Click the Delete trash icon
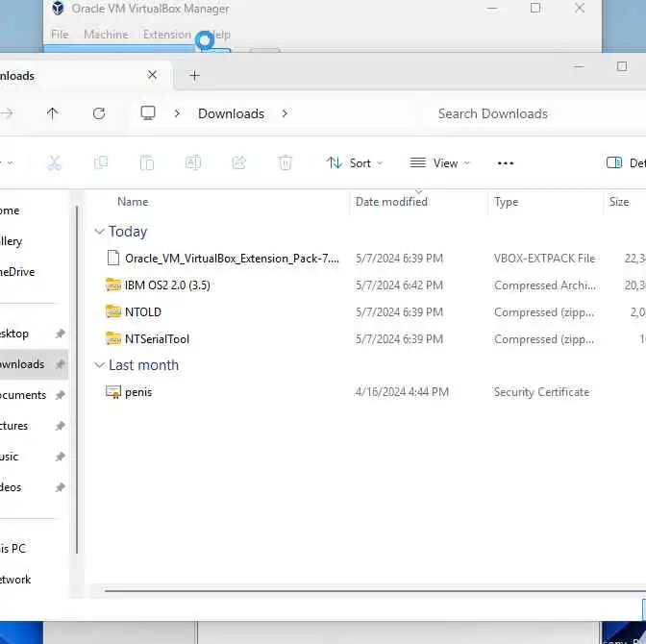Image resolution: width=646 pixels, height=644 pixels. point(286,163)
